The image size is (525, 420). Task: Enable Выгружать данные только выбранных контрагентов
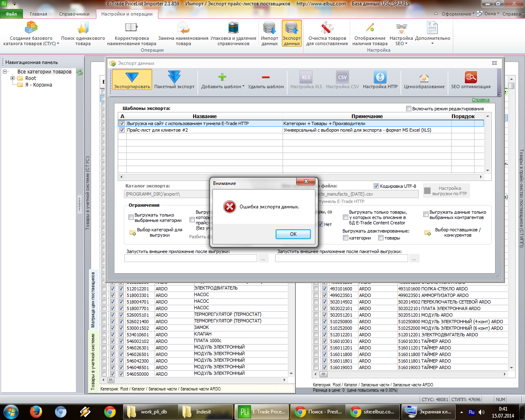click(x=426, y=215)
